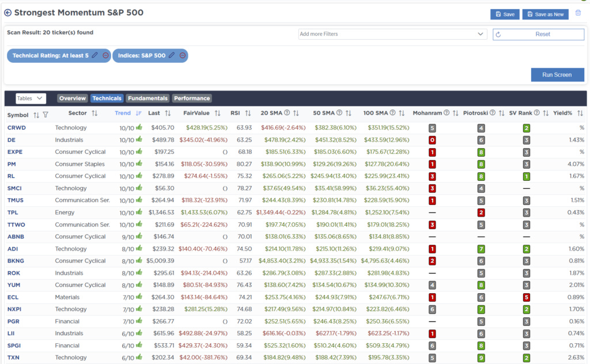590x364 pixels.
Task: Show 50 SMA help icon
Action: [x=339, y=113]
